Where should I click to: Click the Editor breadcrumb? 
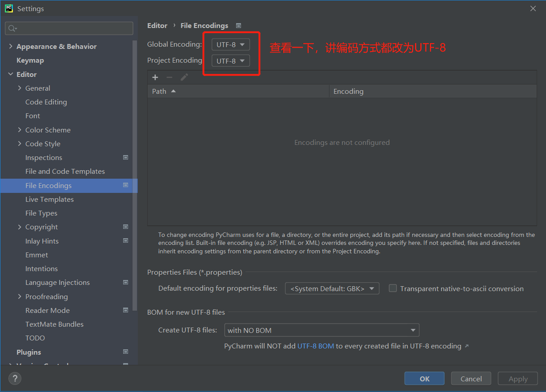157,26
